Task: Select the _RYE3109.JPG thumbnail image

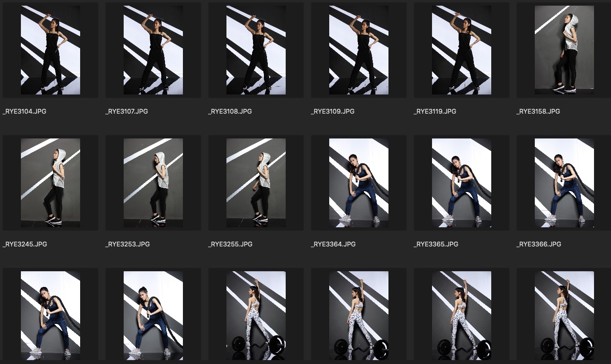Action: click(x=359, y=50)
